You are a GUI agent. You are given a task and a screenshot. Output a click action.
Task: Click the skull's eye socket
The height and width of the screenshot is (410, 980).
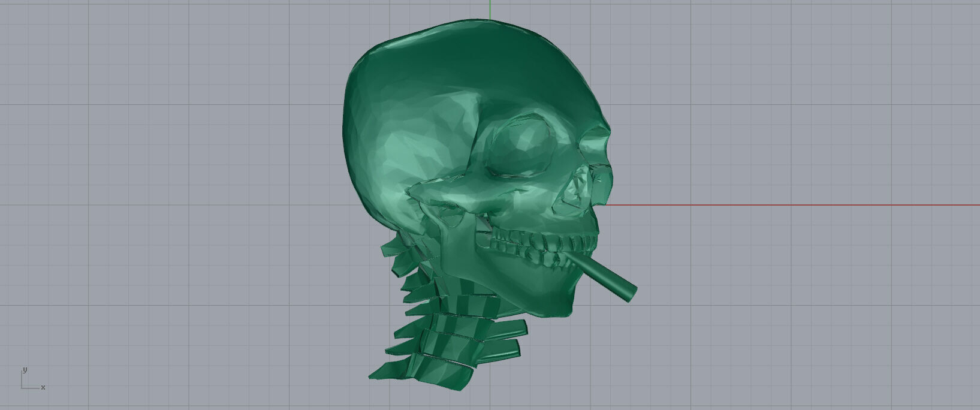click(521, 147)
